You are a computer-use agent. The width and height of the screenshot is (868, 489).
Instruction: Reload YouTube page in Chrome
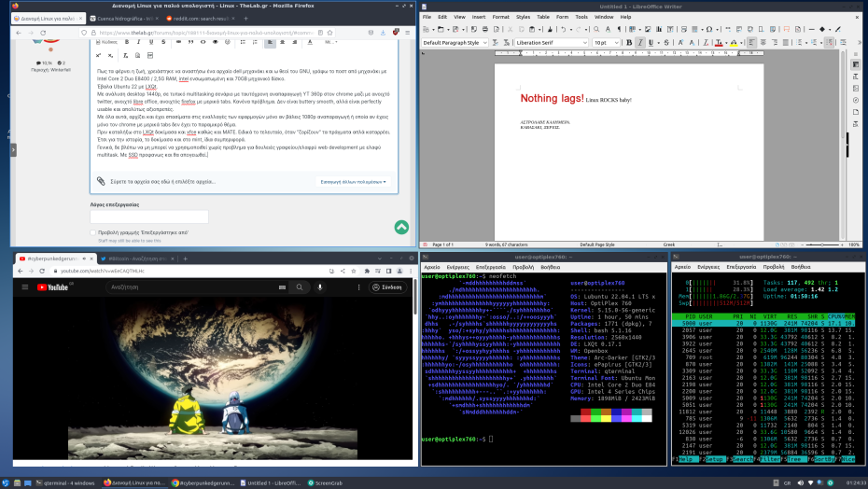pos(42,271)
